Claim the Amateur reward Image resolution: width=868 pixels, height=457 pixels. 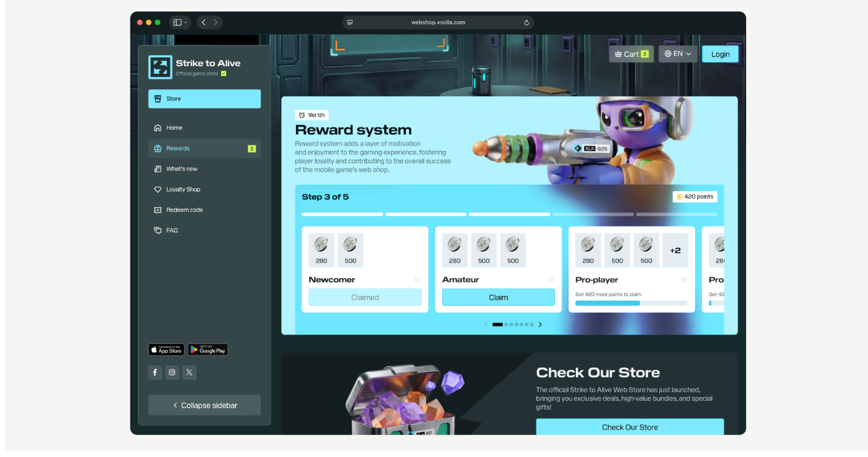[x=498, y=297]
